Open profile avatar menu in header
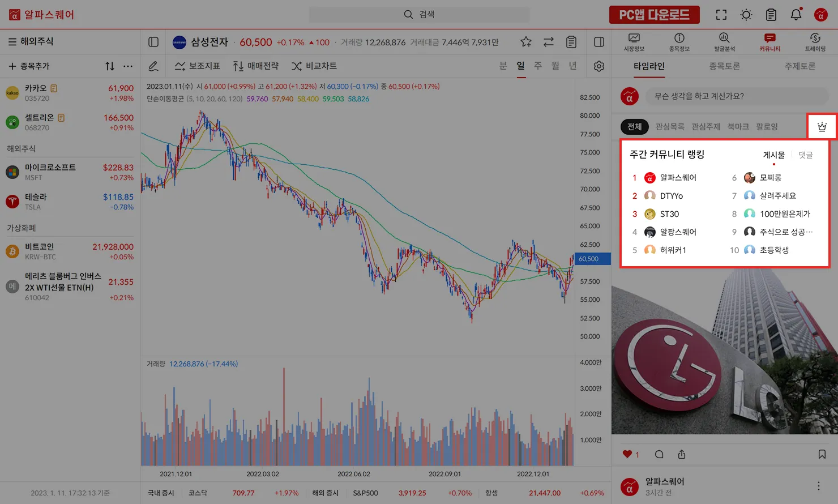 click(821, 15)
